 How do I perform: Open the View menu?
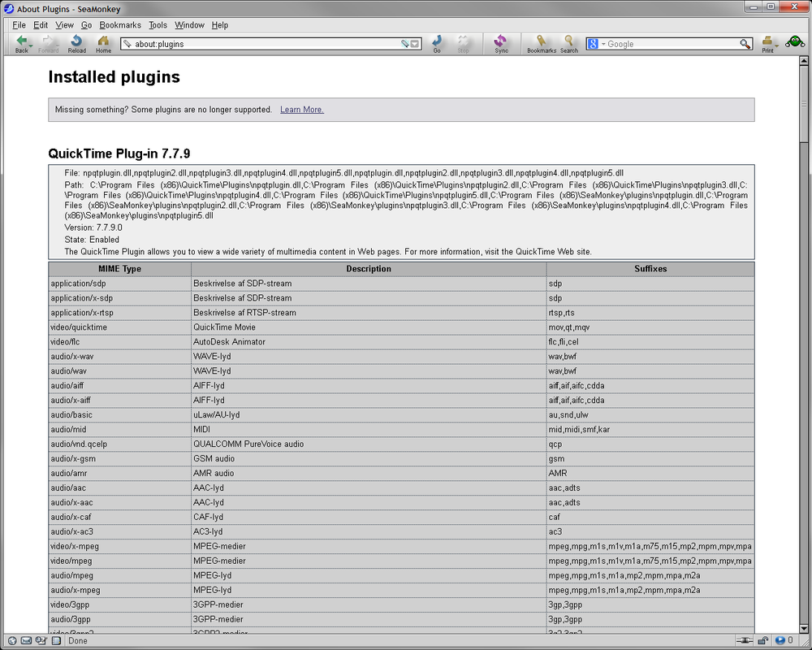[64, 25]
